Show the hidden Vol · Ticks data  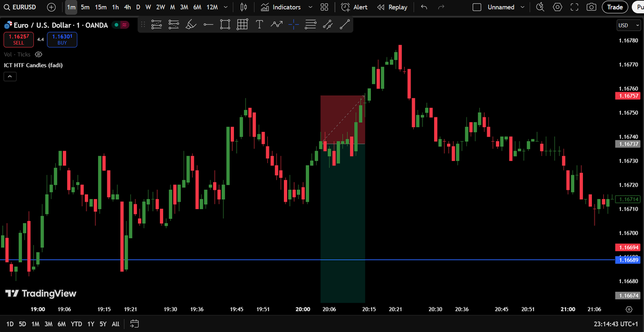click(x=38, y=54)
